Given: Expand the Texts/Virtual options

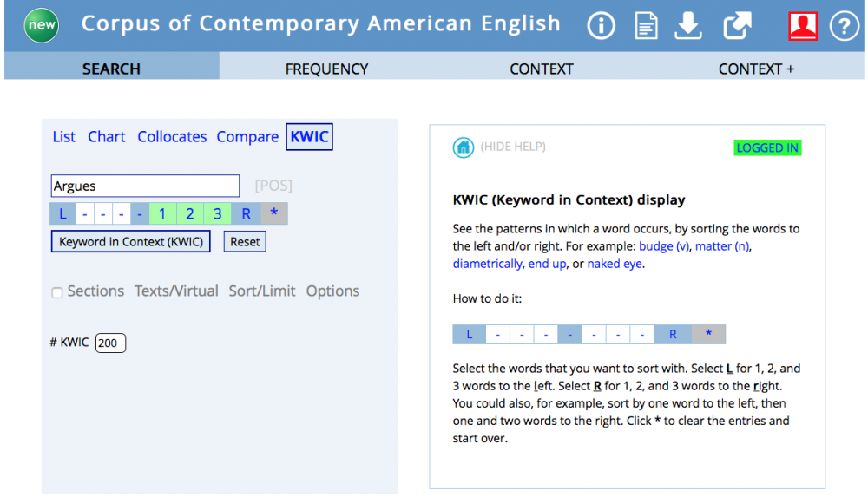Looking at the screenshot, I should [176, 291].
